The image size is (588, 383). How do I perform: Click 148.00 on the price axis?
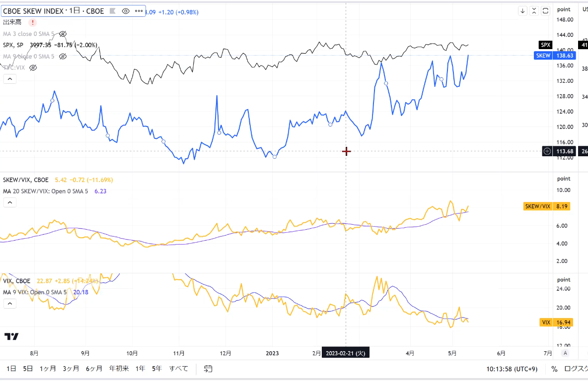(x=565, y=19)
